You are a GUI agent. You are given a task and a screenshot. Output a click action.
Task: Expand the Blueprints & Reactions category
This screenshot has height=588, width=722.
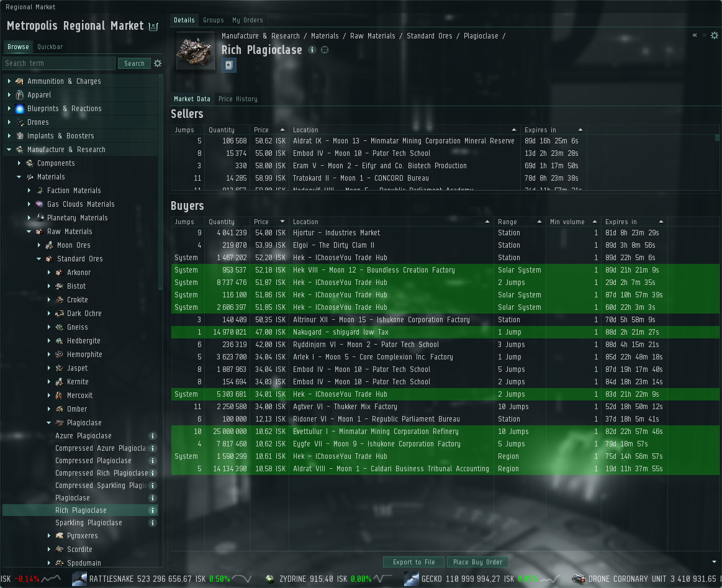(x=9, y=109)
